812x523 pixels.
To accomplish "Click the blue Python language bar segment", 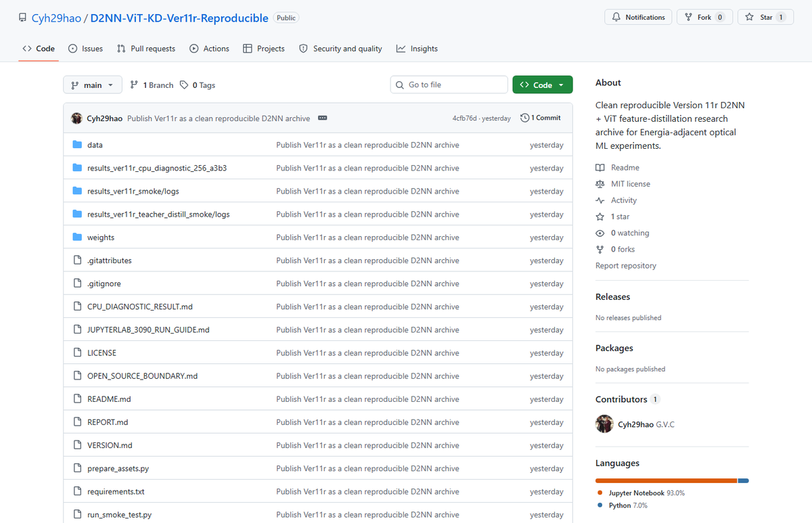I will (744, 481).
